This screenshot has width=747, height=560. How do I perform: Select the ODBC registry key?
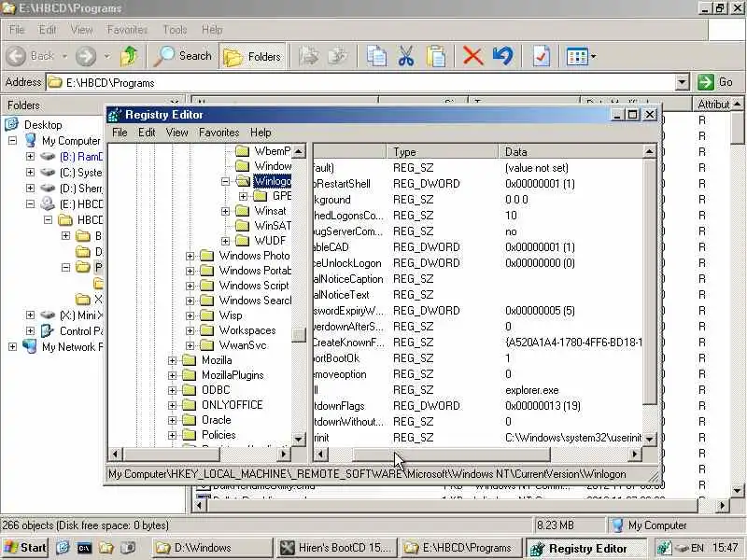coord(216,390)
